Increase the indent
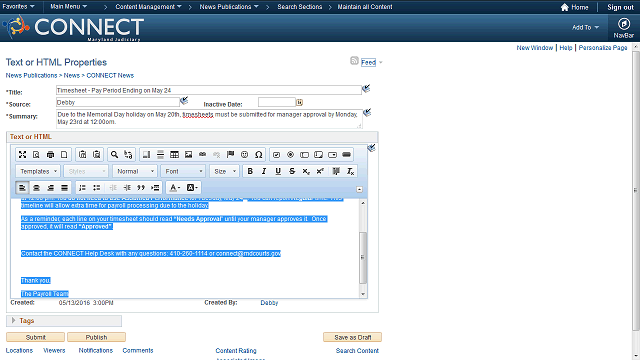The height and width of the screenshot is (360, 640). 127,188
